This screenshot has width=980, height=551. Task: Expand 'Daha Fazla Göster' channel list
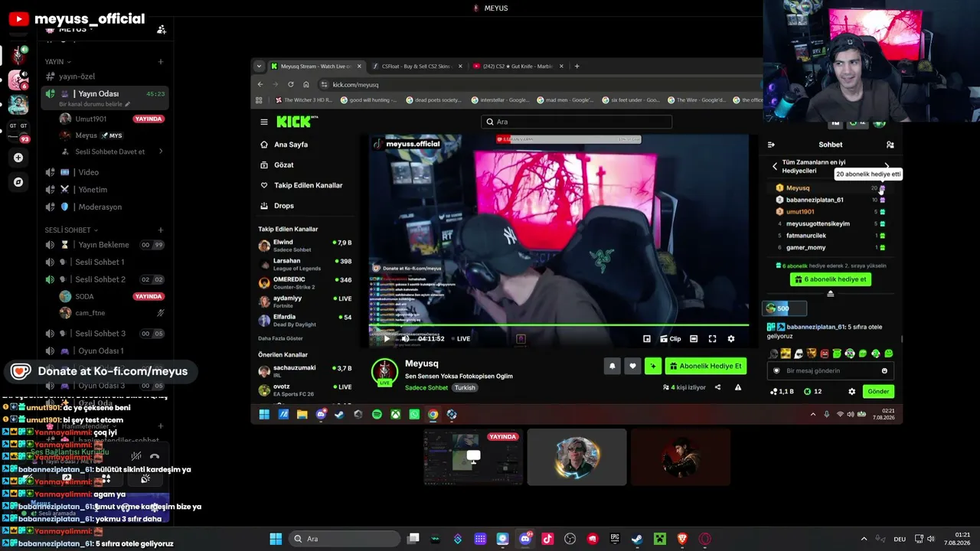click(x=280, y=338)
